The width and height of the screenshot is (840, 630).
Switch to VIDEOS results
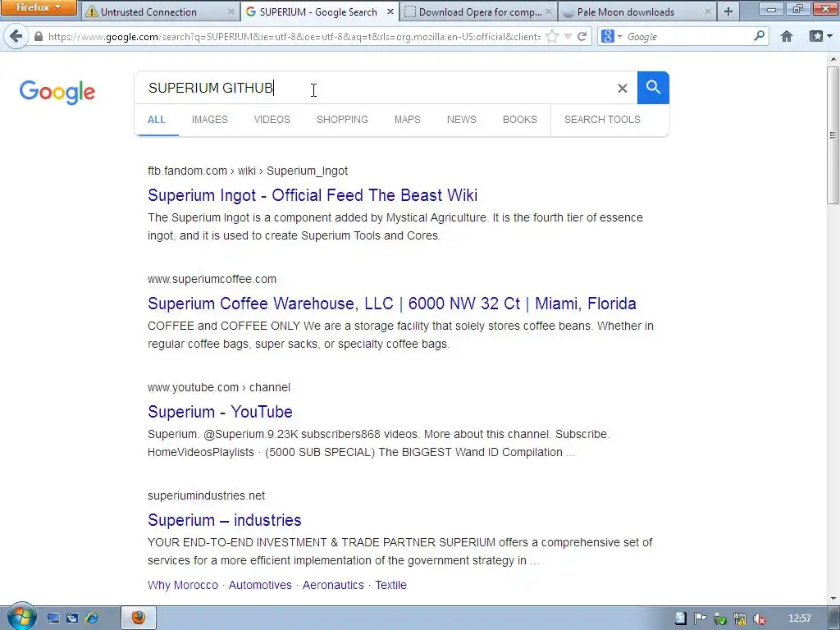tap(272, 120)
